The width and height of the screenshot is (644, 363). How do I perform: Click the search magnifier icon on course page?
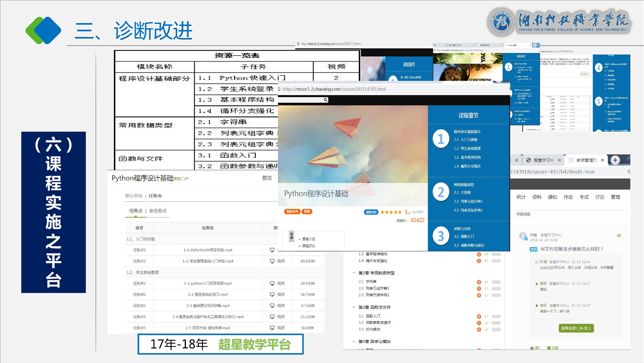(326, 100)
